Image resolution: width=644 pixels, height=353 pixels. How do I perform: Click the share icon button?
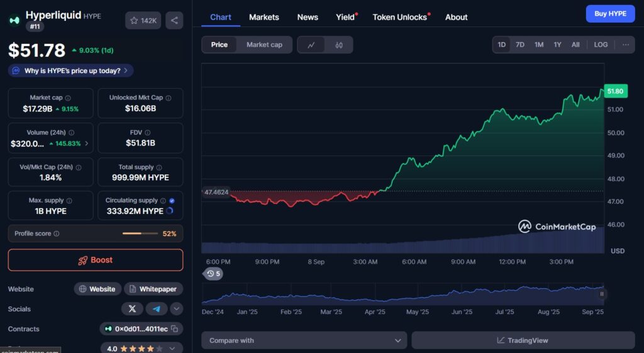174,21
